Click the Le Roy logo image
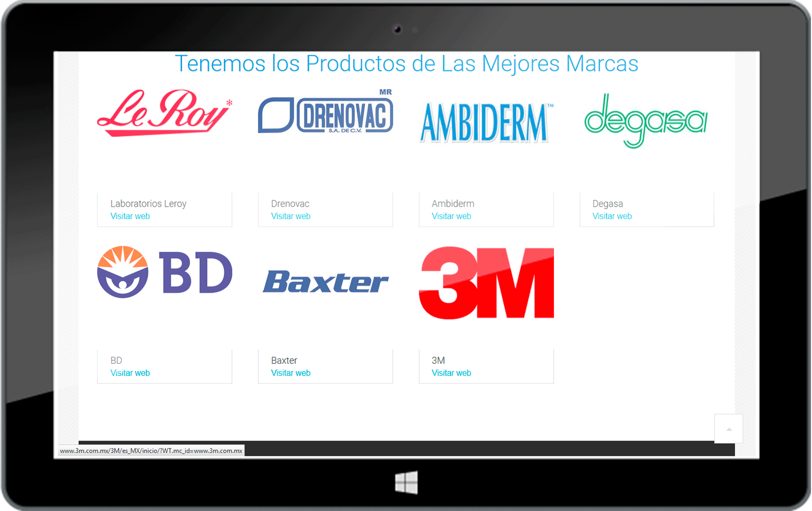 coord(164,113)
